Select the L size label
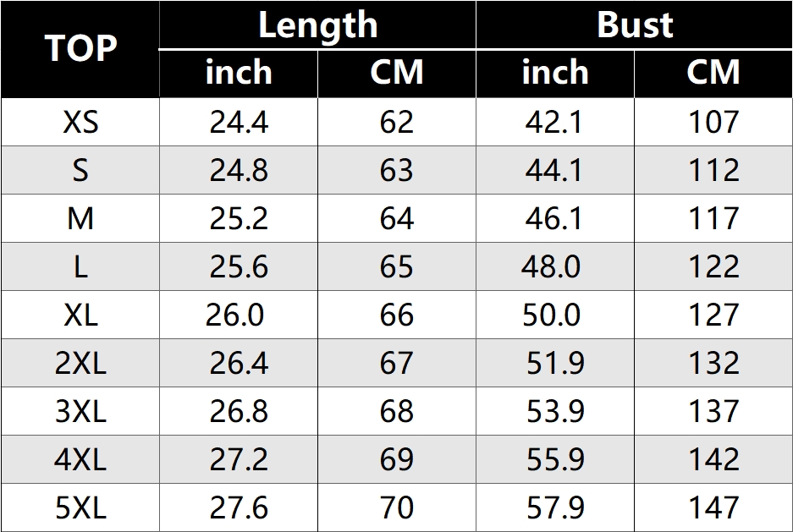The height and width of the screenshot is (532, 793). click(x=80, y=267)
